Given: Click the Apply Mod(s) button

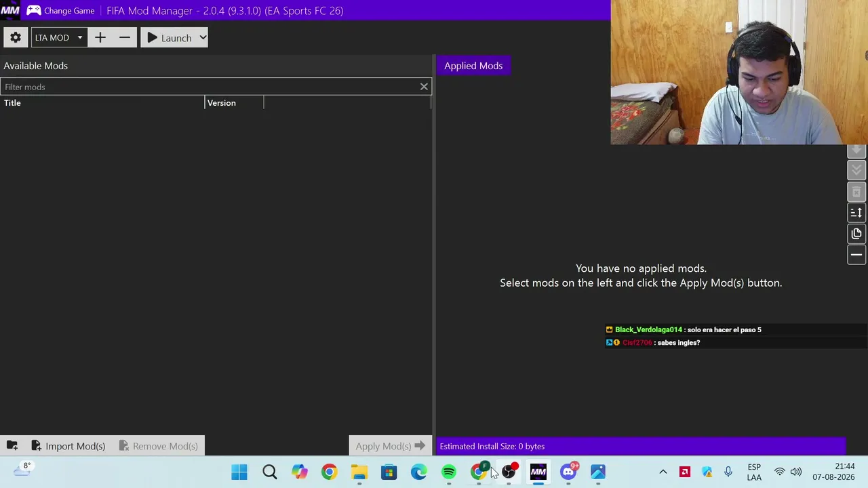Looking at the screenshot, I should point(390,446).
